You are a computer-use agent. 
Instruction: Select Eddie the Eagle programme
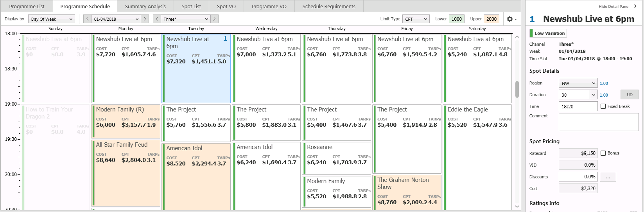click(x=477, y=157)
